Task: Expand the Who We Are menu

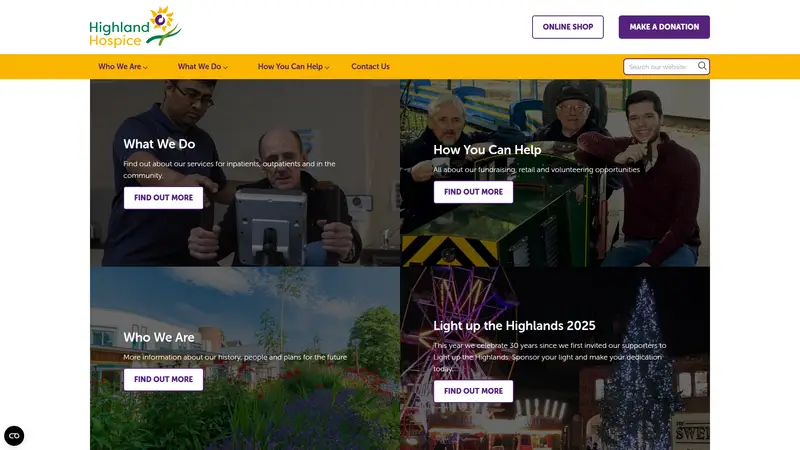Action: point(123,67)
